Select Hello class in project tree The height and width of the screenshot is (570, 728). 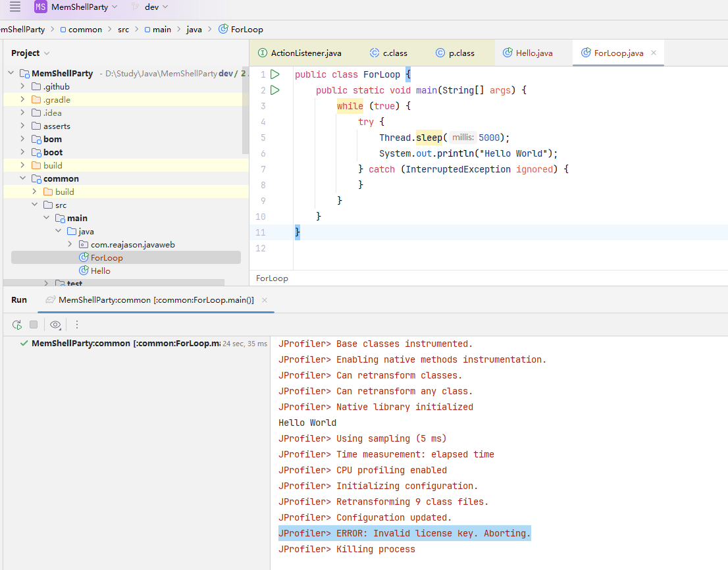pos(100,271)
